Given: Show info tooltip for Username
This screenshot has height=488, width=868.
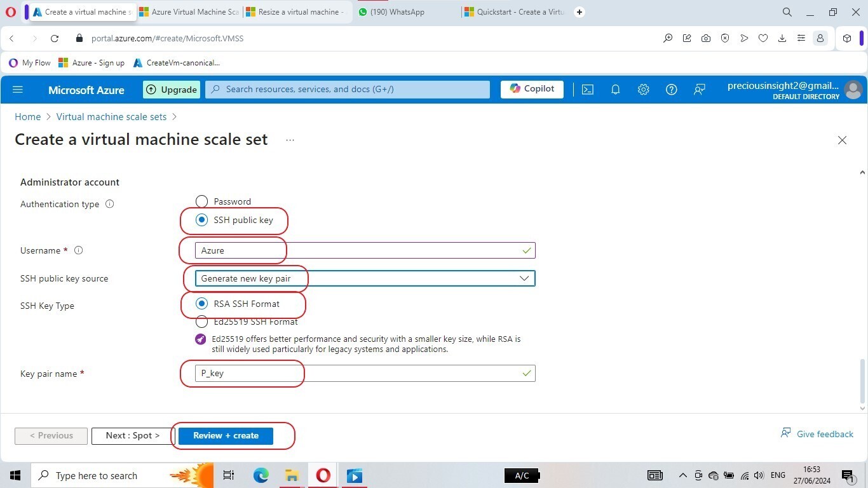Looking at the screenshot, I should pos(79,250).
